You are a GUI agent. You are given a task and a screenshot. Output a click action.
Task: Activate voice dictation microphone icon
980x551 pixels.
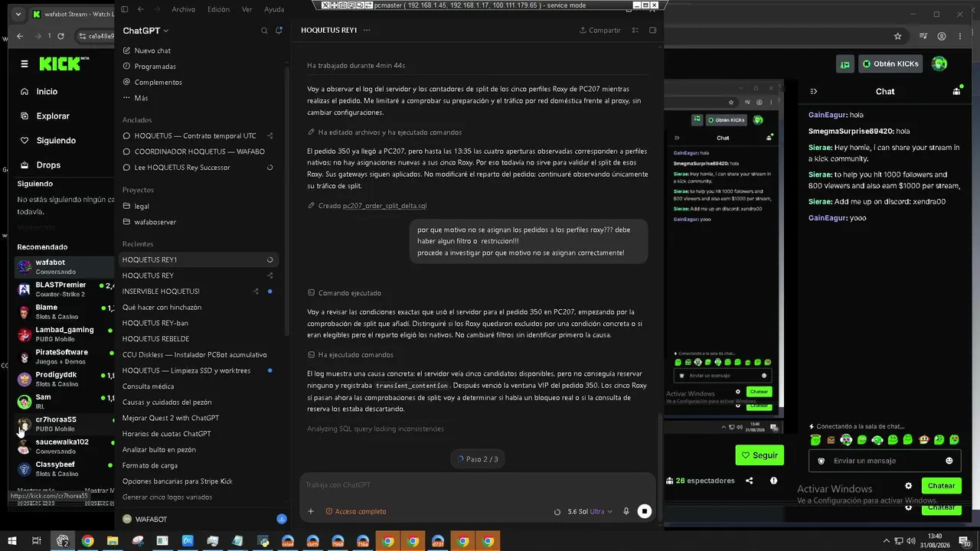click(x=626, y=511)
